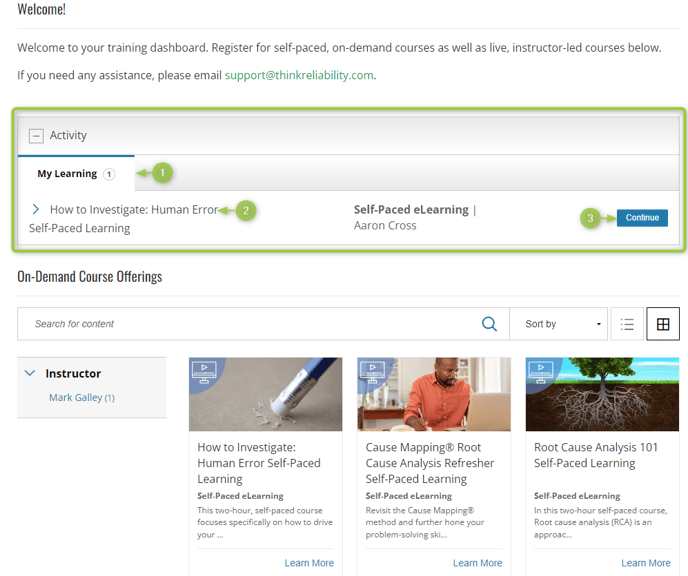The image size is (688, 576).
Task: Click the Instructor filter heading
Action: click(x=73, y=373)
